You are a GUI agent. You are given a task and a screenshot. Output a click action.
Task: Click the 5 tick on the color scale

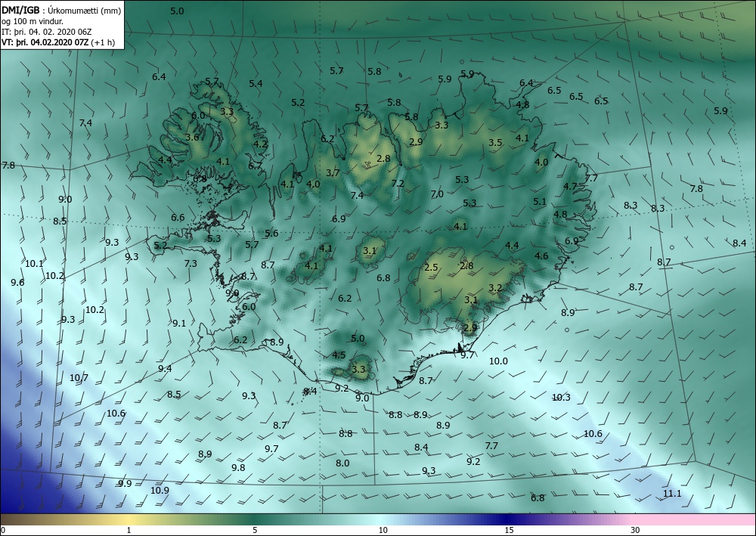(255, 530)
